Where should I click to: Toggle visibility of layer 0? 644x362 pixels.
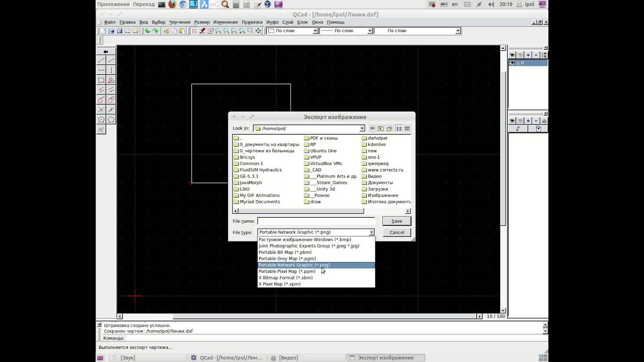point(512,63)
